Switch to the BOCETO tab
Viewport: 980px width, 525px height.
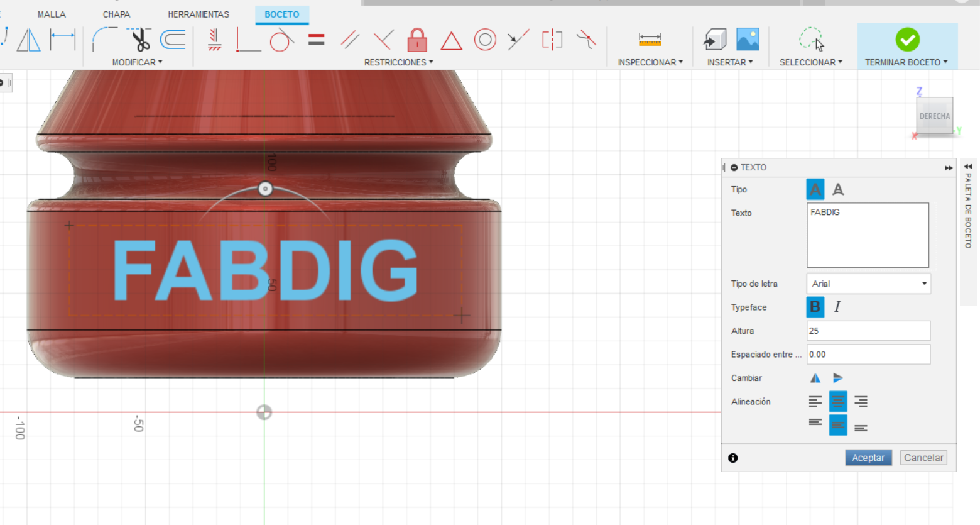pos(282,14)
